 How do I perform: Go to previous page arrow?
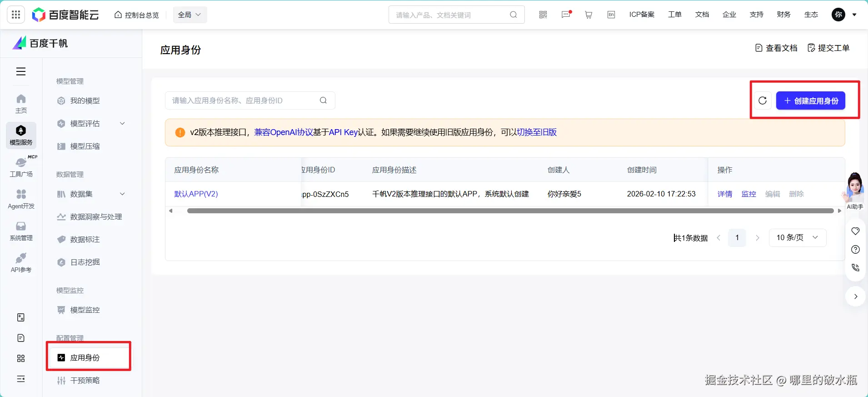point(718,238)
